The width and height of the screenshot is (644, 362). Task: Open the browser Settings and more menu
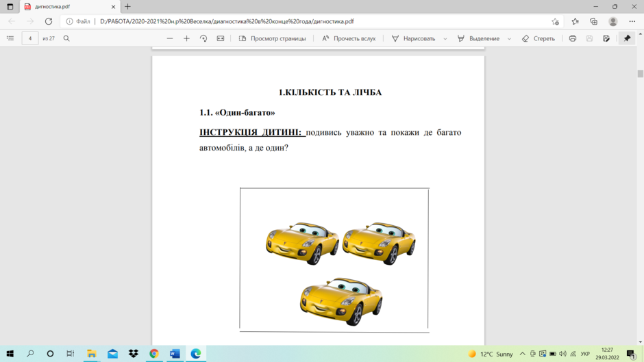[x=632, y=21]
